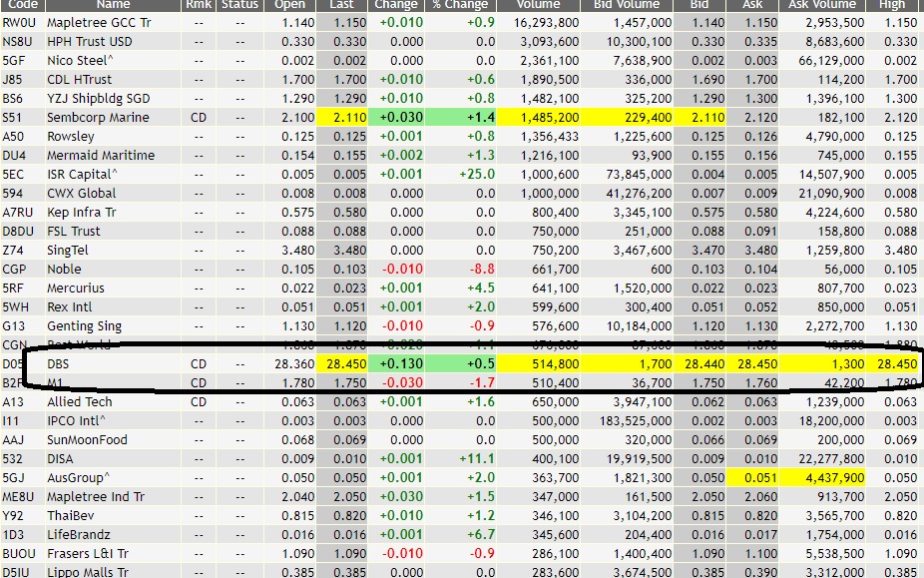Sort by Last price column header
Image resolution: width=924 pixels, height=578 pixels.
[x=342, y=5]
